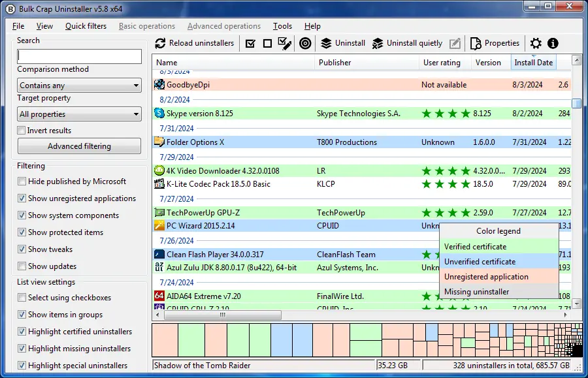Click the 4K Video Downloader icon

(159, 171)
